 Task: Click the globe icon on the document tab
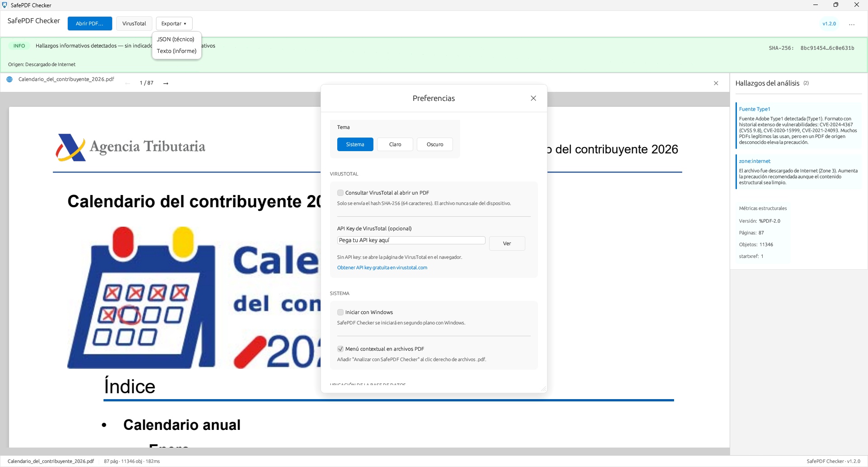click(x=9, y=79)
